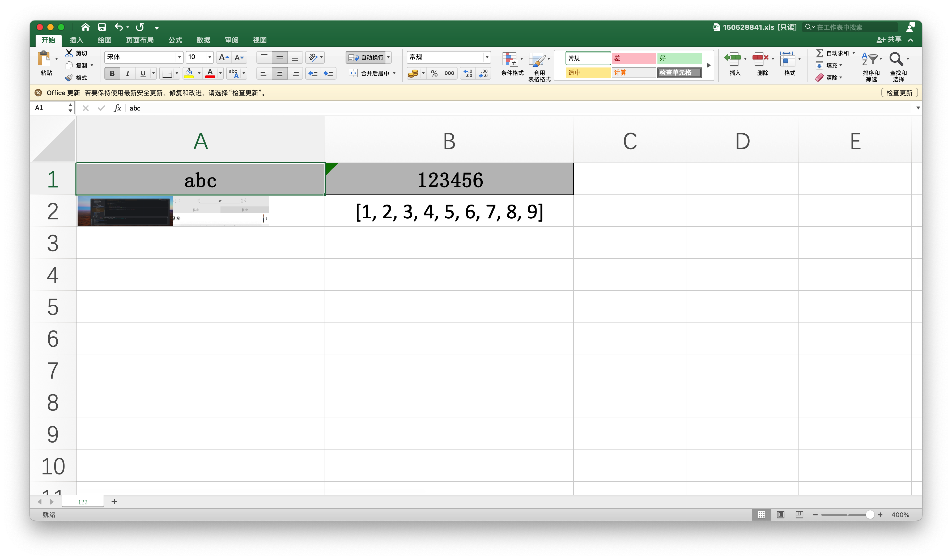Select the sheet tab named 123
Viewport: 952px width, 560px height.
pyautogui.click(x=83, y=502)
